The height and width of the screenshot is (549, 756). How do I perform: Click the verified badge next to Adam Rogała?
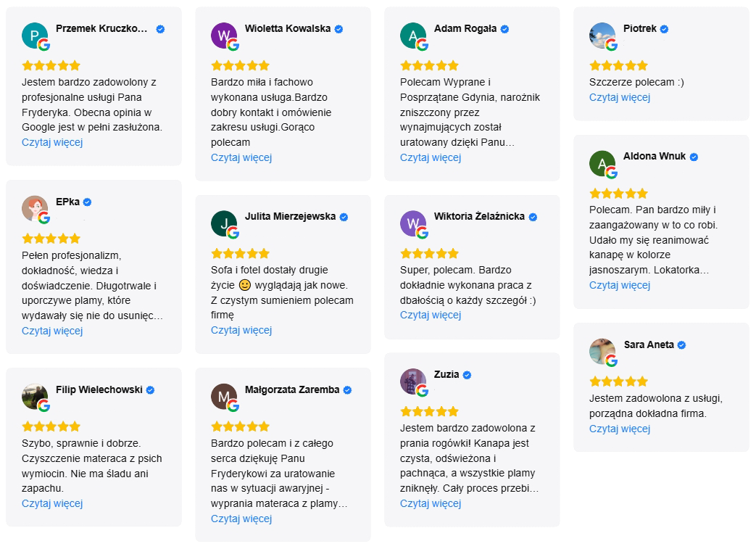tap(504, 29)
